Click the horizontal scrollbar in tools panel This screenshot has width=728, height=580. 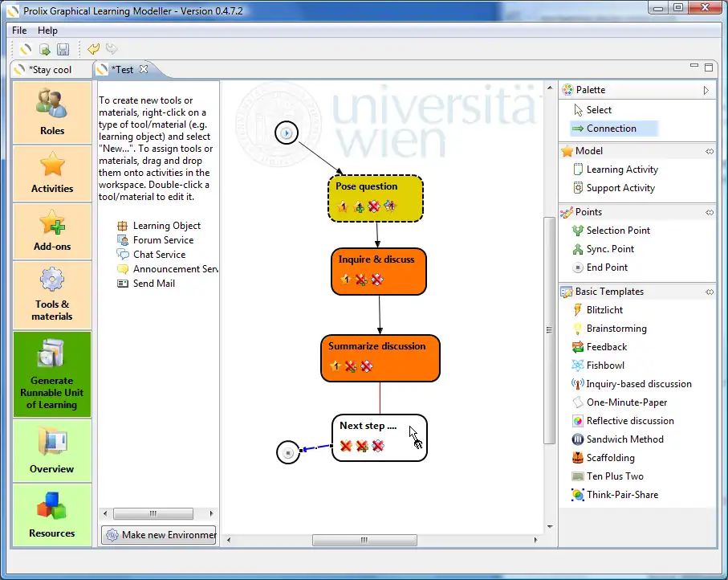[153, 513]
